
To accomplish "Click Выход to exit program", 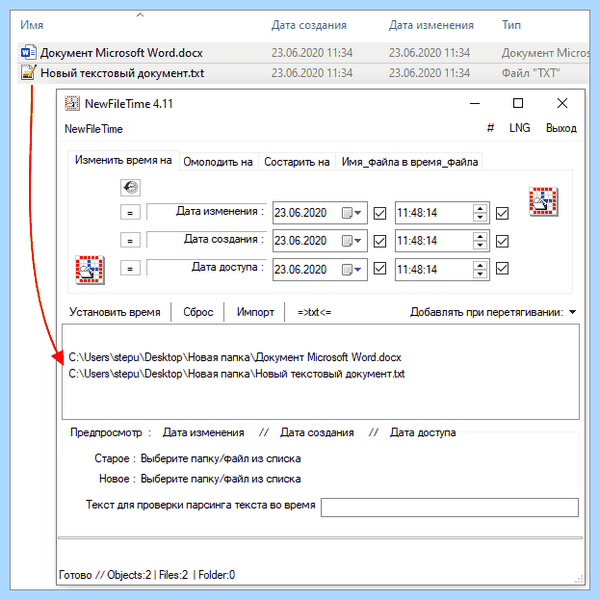I will point(561,128).
